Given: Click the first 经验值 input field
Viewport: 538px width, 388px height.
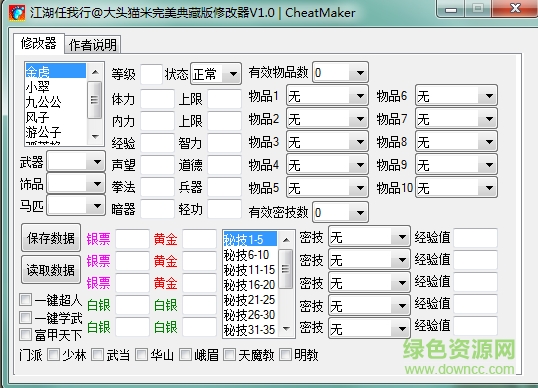Looking at the screenshot, I should (x=476, y=237).
